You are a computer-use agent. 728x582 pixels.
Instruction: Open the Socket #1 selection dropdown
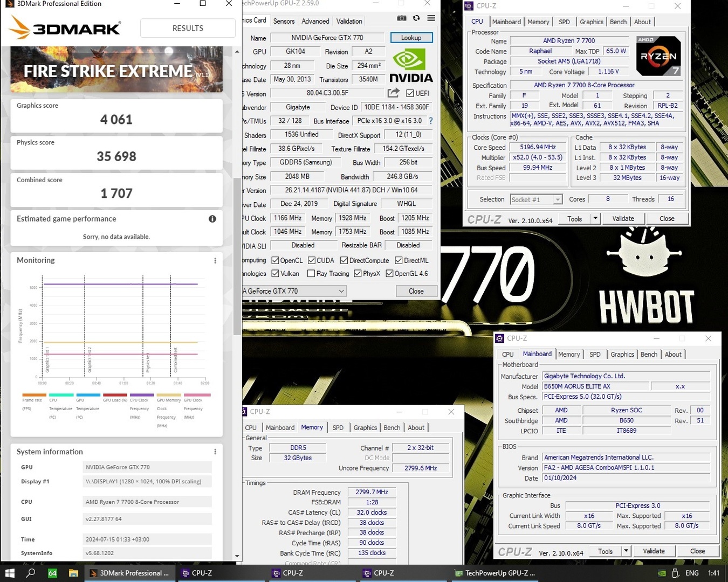[x=536, y=199]
